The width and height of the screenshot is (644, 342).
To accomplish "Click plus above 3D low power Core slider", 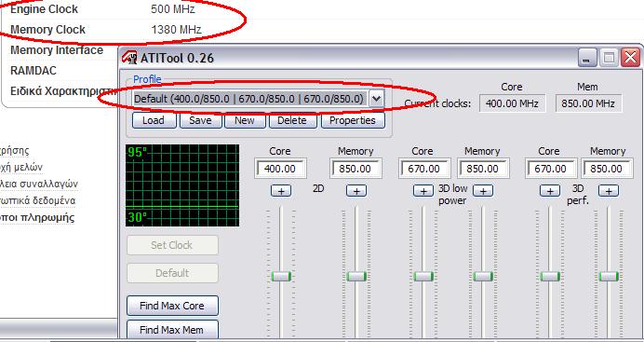I will [x=423, y=191].
